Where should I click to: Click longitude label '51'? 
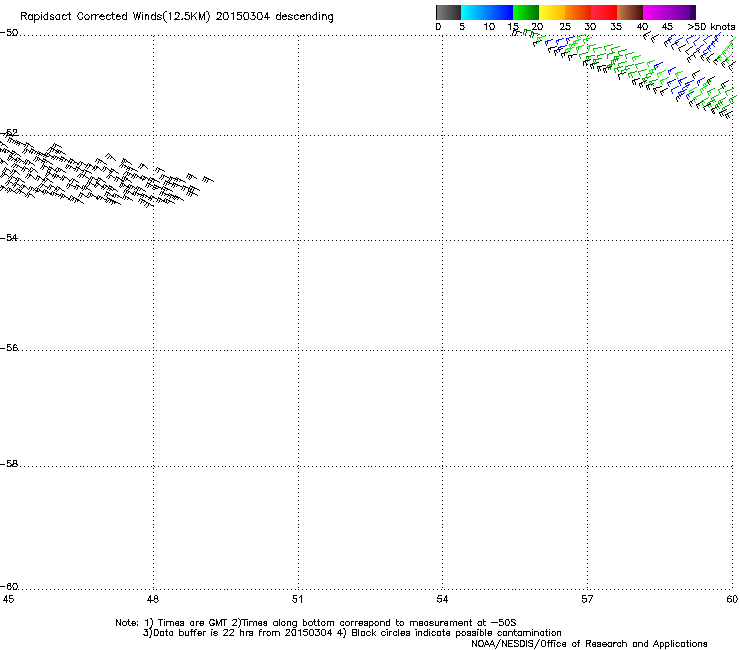click(297, 599)
